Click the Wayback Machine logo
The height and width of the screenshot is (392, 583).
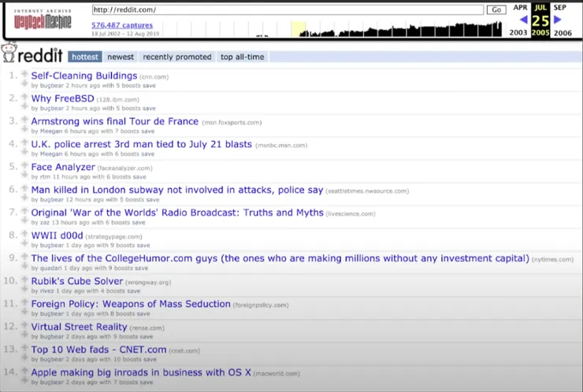coord(43,20)
